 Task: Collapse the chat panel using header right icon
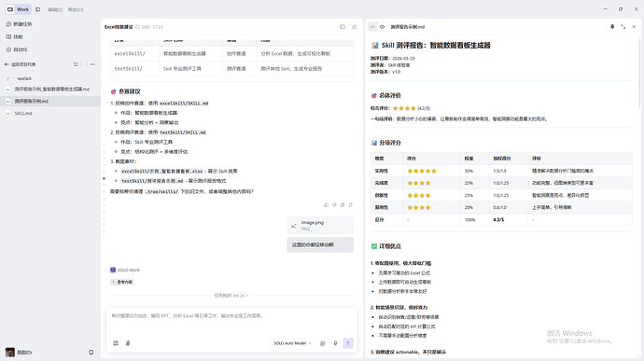pyautogui.click(x=355, y=27)
